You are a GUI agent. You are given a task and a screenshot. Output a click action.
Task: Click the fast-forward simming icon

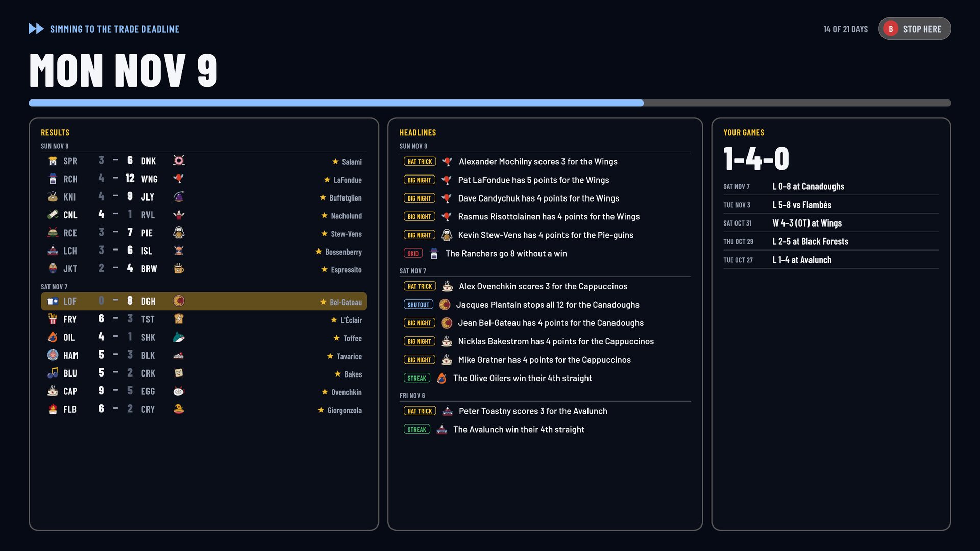[36, 29]
